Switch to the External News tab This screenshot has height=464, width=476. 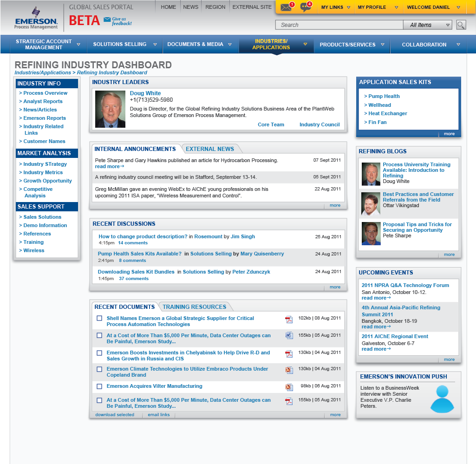click(210, 149)
